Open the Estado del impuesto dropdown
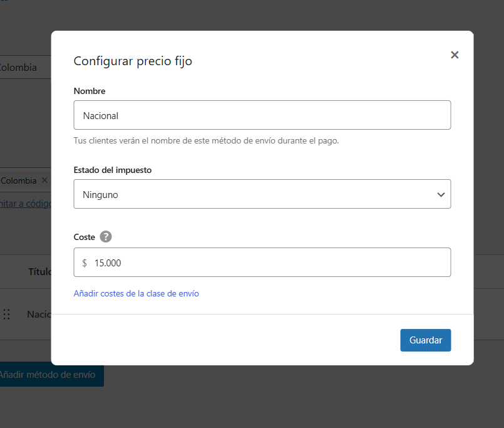The width and height of the screenshot is (504, 428). (262, 194)
